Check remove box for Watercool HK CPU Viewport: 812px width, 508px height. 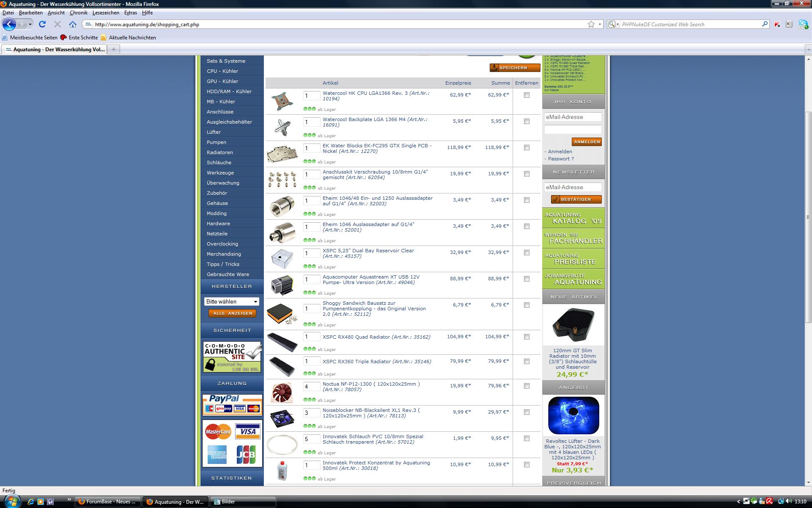coord(527,95)
